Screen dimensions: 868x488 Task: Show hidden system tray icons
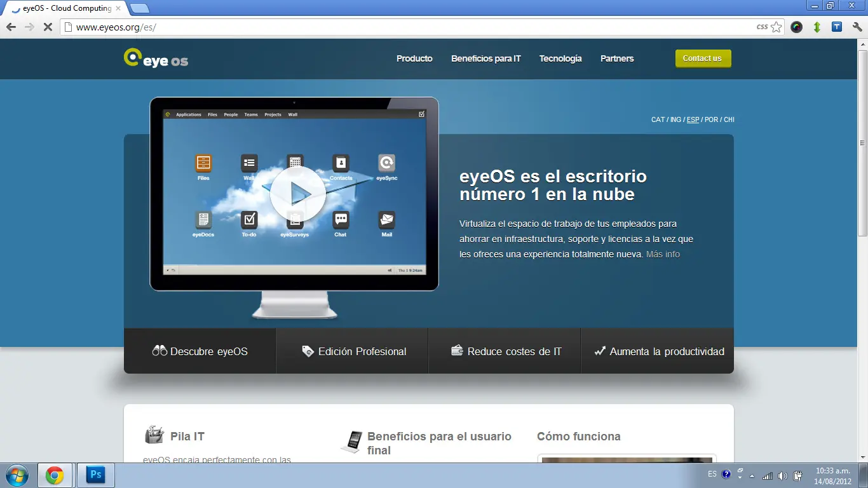pos(752,476)
